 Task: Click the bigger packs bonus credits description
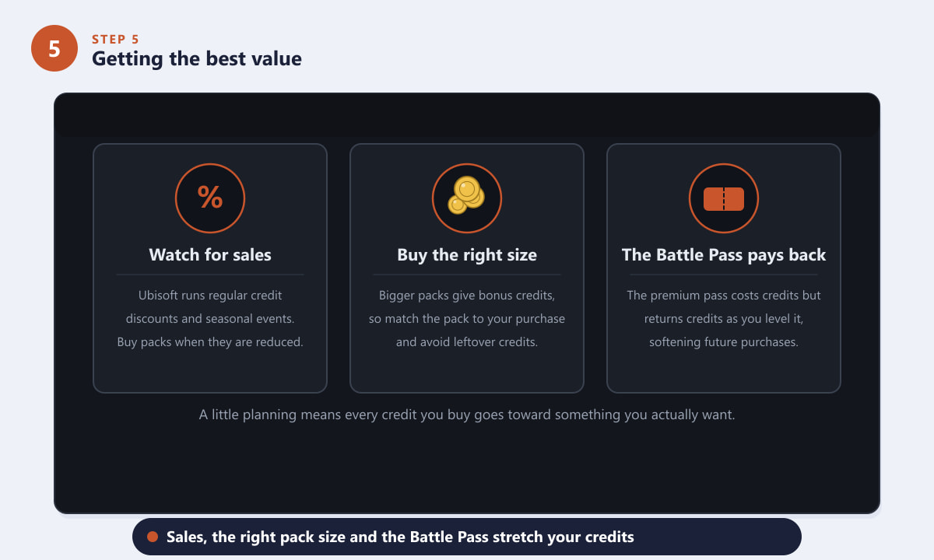(467, 319)
